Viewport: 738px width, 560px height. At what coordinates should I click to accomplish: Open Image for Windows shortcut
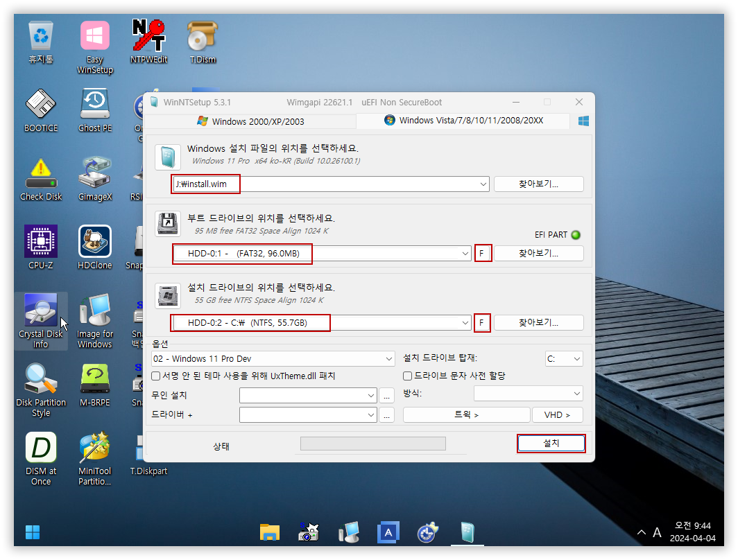point(94,321)
